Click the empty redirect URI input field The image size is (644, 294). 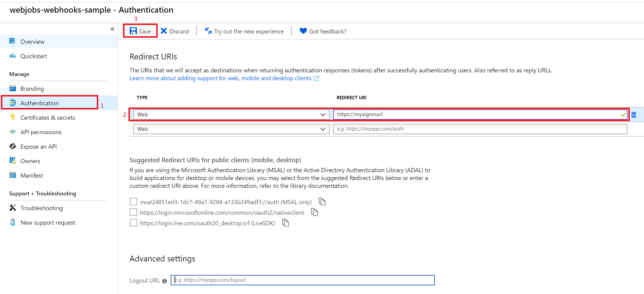point(480,129)
